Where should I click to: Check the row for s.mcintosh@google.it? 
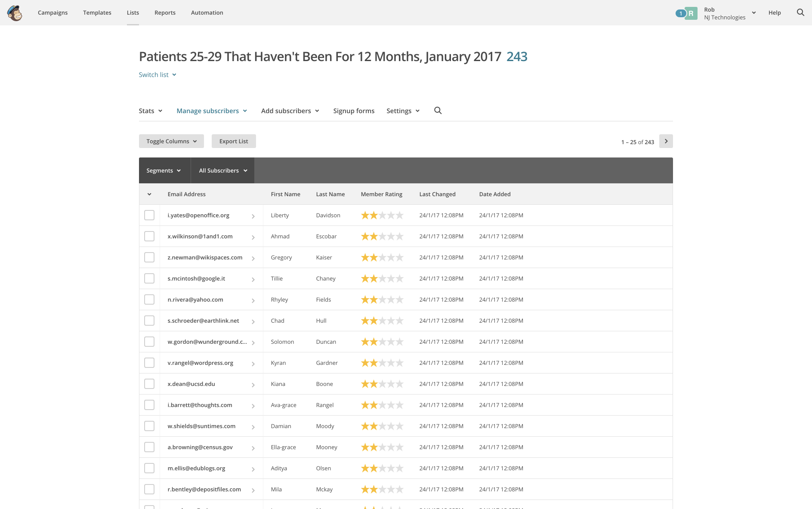149,278
